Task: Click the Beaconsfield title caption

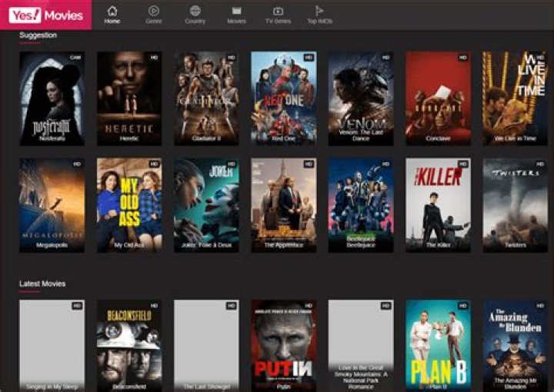Action: pos(129,387)
